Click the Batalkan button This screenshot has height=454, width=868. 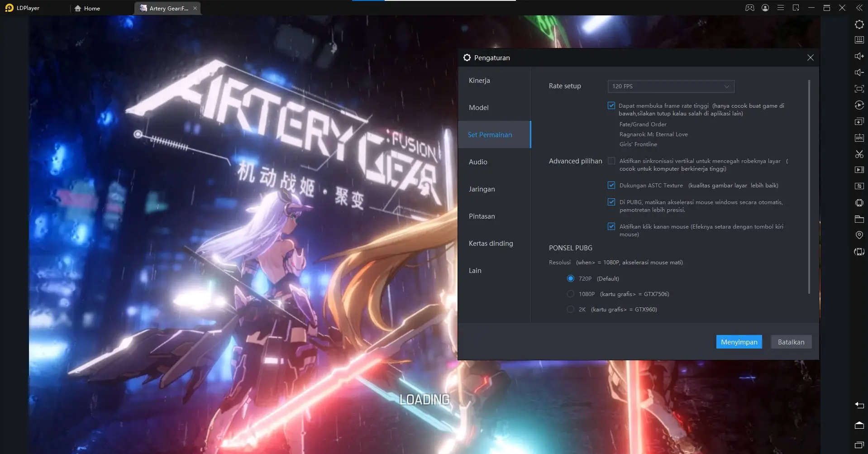791,342
